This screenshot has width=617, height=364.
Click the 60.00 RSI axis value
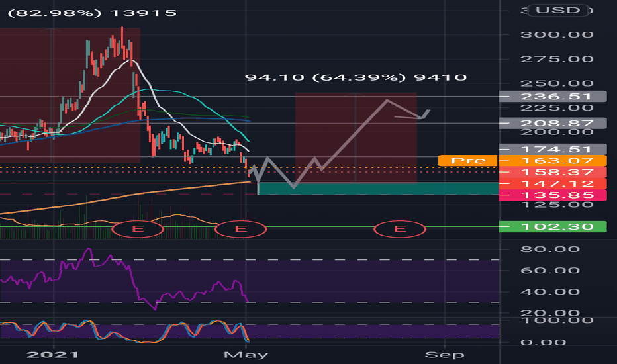coord(549,270)
